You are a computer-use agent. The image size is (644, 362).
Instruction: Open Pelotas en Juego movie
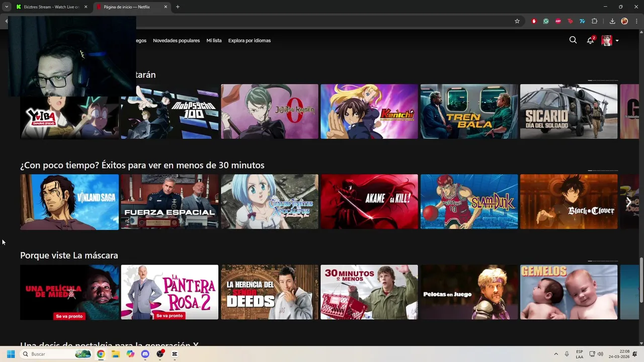pos(469,292)
